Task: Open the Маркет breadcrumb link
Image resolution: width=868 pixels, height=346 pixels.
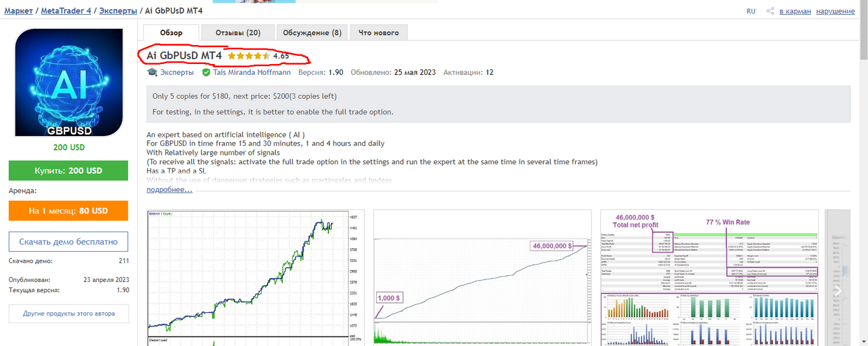Action: [18, 11]
